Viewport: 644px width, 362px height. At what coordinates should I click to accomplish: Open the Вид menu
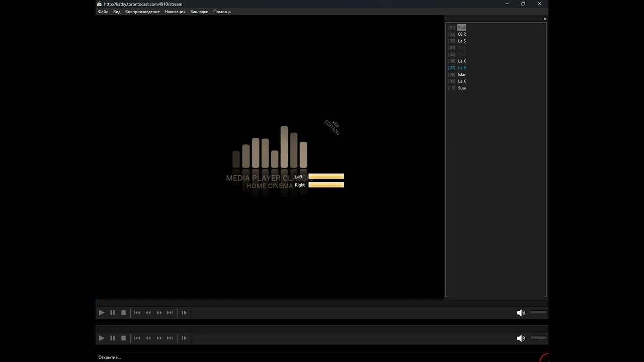[x=117, y=12]
